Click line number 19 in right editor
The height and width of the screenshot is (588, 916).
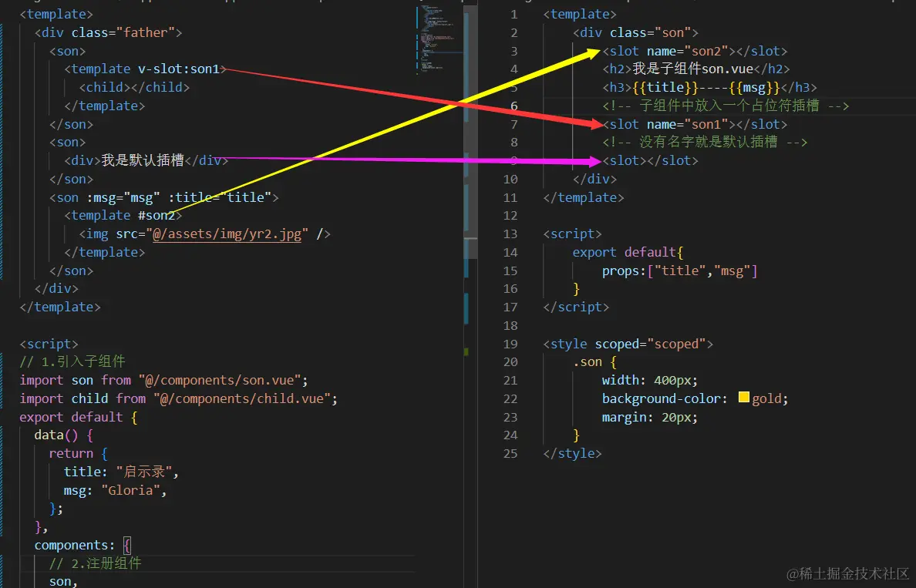[510, 344]
